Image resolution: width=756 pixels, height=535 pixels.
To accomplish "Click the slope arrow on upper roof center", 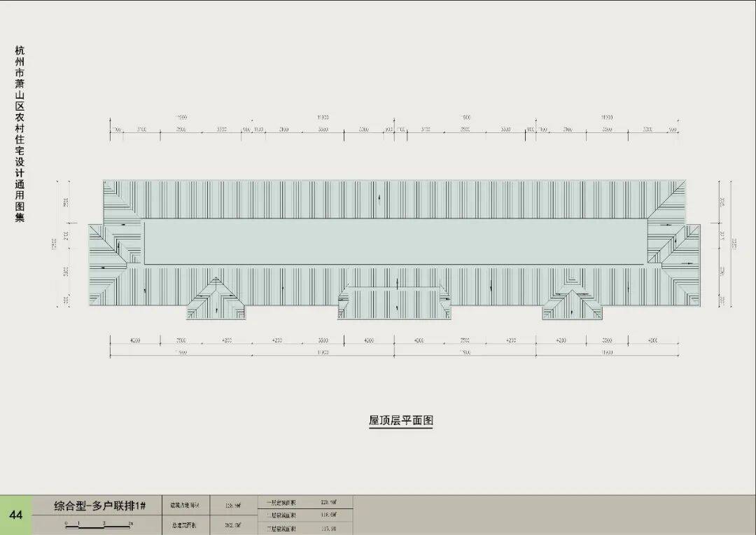I will [x=379, y=198].
